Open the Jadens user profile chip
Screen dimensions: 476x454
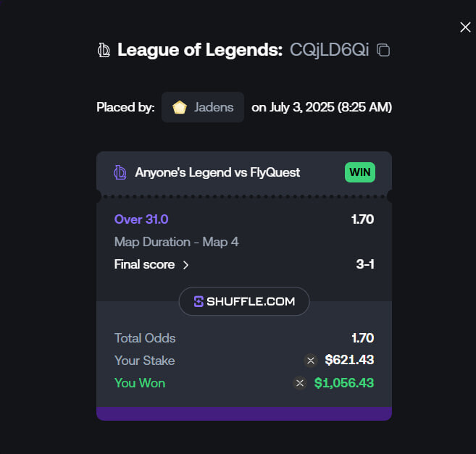pos(203,107)
